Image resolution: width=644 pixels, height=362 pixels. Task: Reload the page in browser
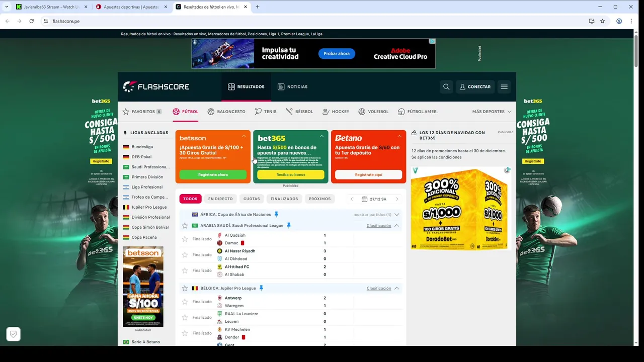(31, 21)
